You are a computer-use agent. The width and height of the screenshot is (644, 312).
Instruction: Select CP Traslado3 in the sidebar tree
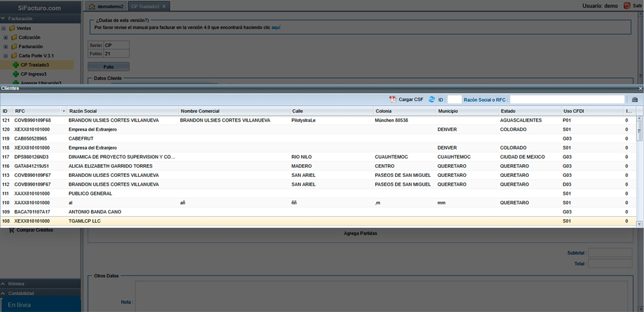(x=35, y=65)
